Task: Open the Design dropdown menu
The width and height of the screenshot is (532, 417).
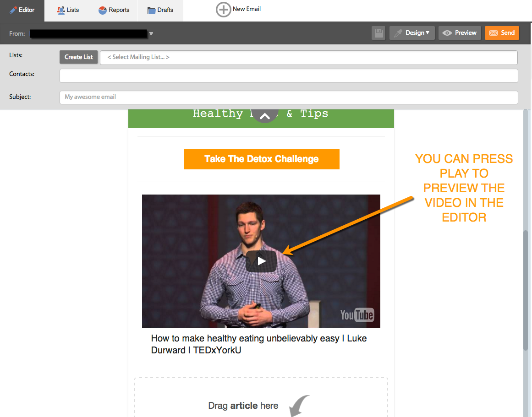Action: pyautogui.click(x=412, y=33)
